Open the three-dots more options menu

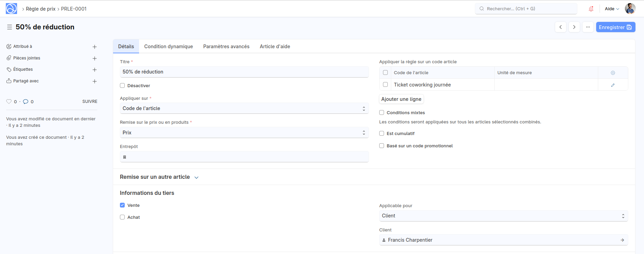pos(588,27)
